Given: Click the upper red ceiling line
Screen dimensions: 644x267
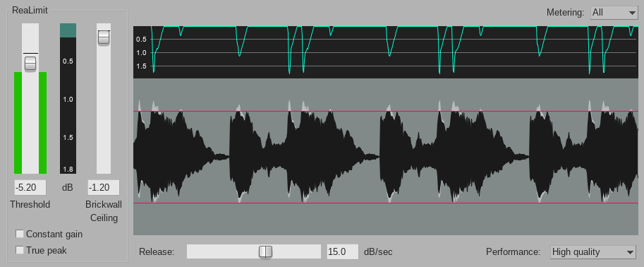Looking at the screenshot, I should pos(386,111).
